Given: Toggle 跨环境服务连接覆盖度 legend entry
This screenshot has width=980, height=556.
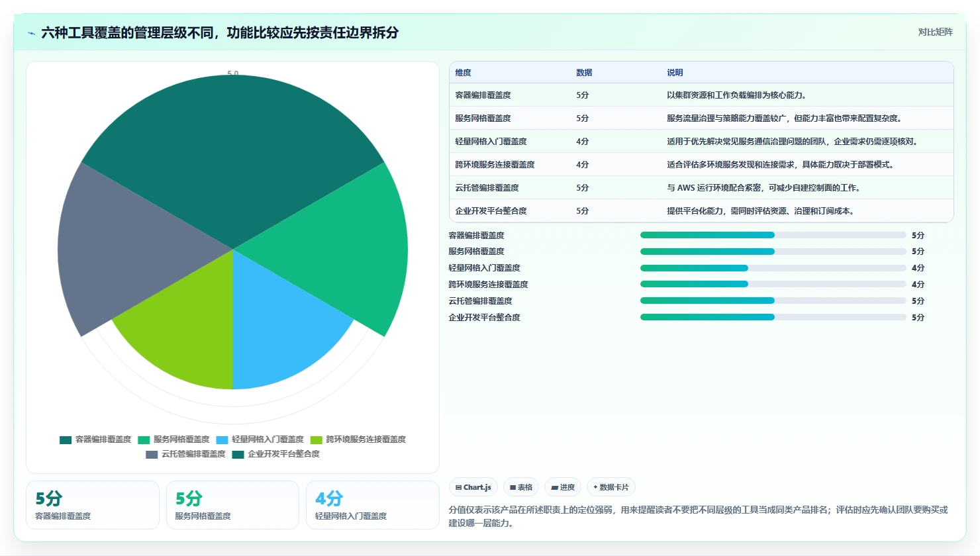Looking at the screenshot, I should tap(358, 440).
